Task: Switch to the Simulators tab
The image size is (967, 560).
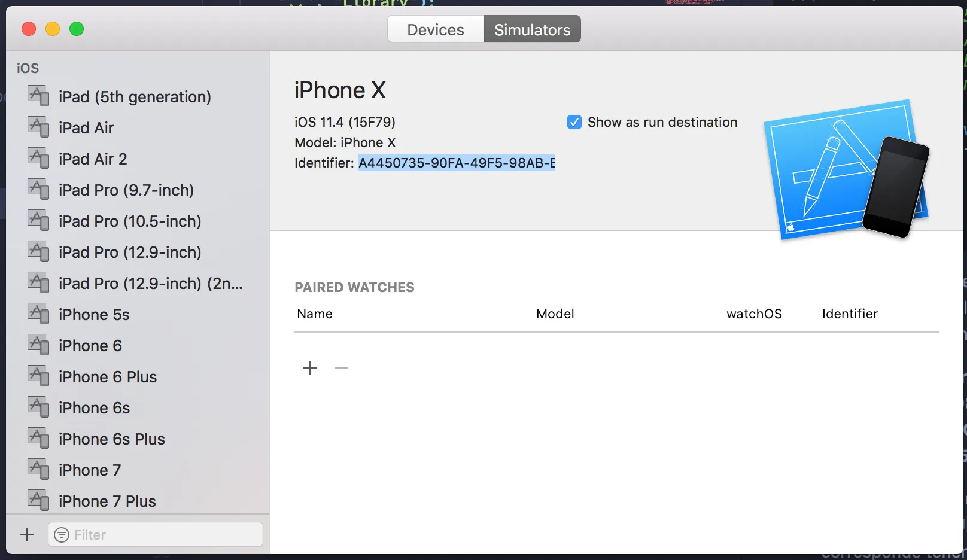Action: [533, 29]
